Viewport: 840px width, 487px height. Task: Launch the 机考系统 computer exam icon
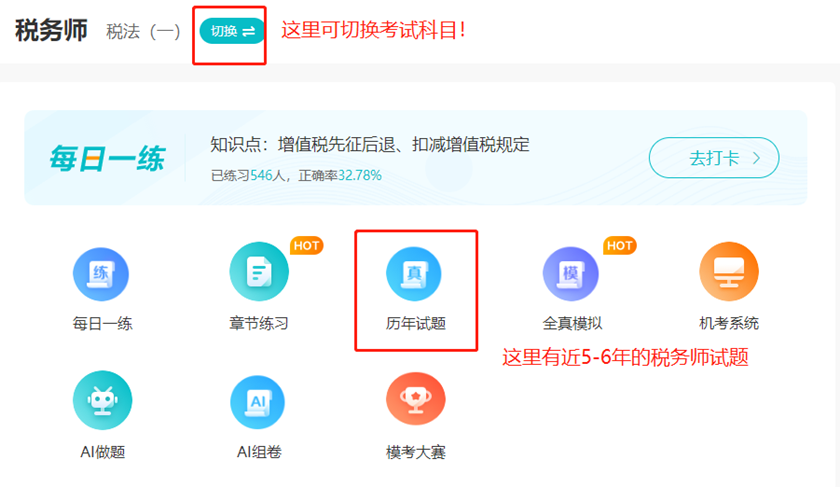729,272
